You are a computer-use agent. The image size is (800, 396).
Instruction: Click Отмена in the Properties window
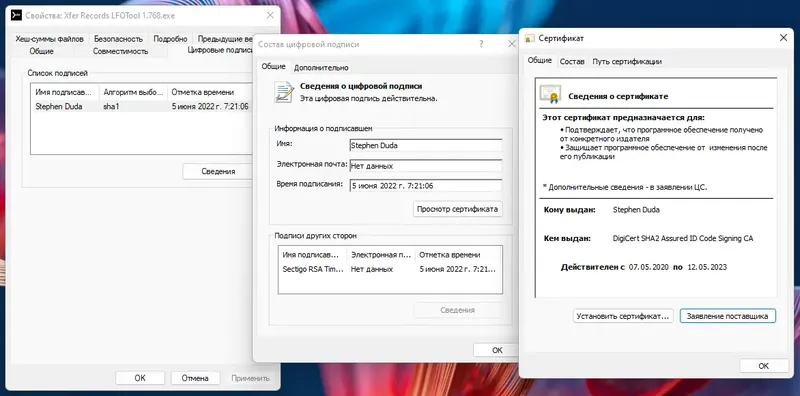tap(195, 378)
